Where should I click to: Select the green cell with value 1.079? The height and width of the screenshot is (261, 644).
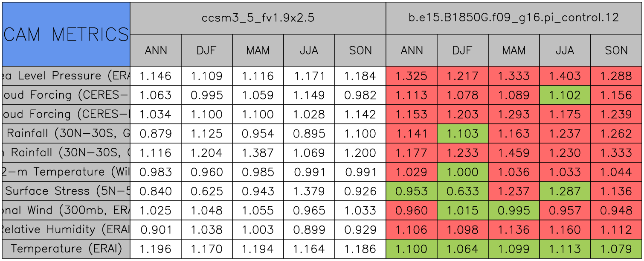[x=616, y=249]
